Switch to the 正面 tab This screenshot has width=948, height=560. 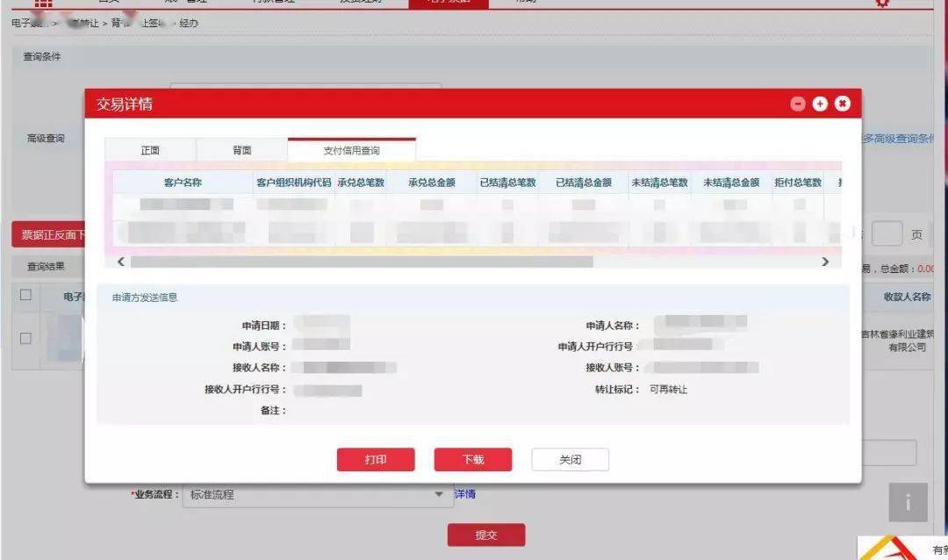(150, 150)
